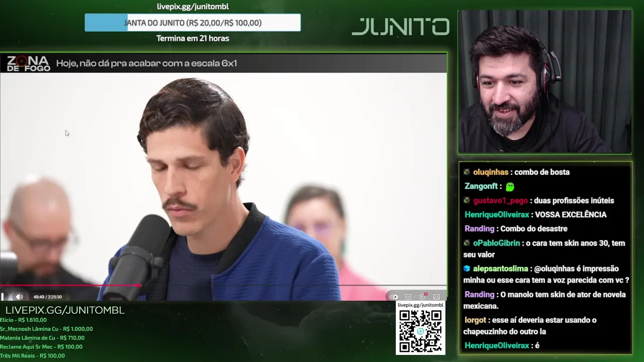Click the JUNITO logo at the top
Image resolution: width=644 pixels, height=362 pixels.
coord(400,27)
